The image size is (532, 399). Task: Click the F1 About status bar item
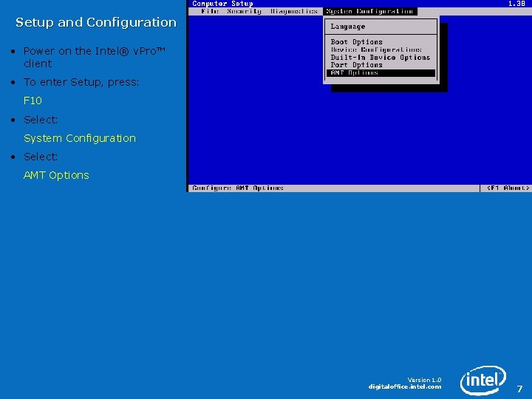tap(508, 188)
